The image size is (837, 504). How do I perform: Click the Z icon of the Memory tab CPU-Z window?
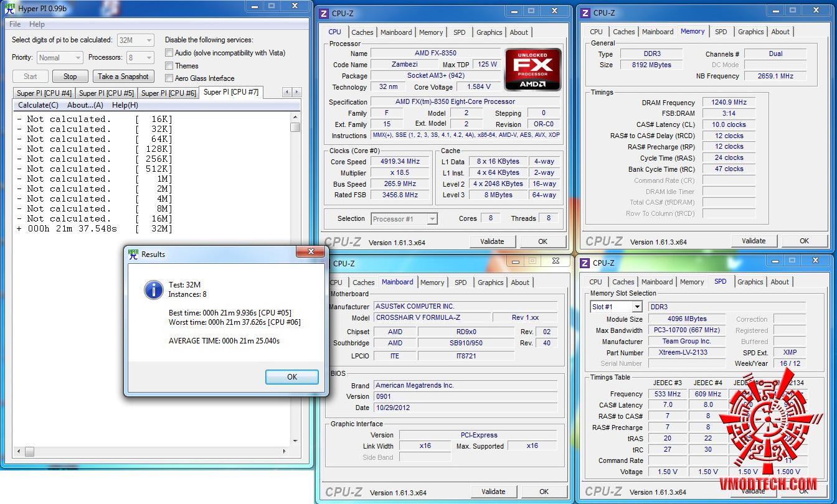[585, 12]
